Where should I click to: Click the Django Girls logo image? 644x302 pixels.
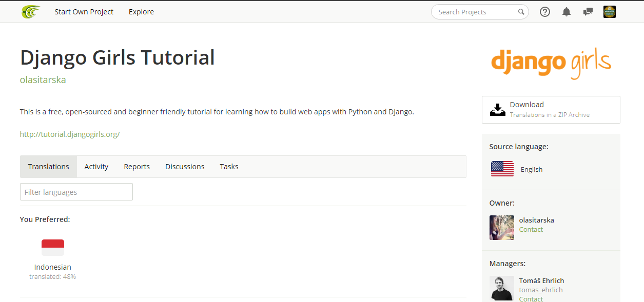coord(551,63)
